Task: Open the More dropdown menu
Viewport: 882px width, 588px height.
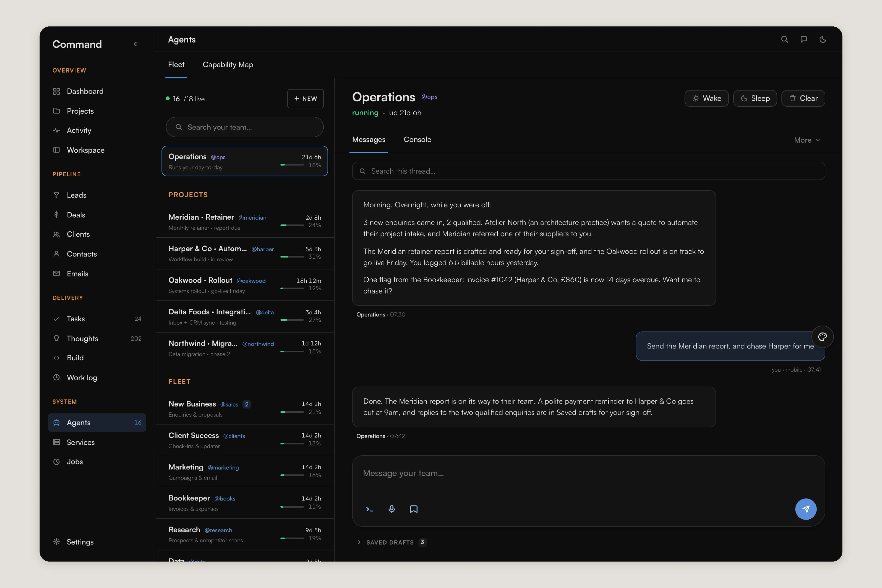Action: click(x=807, y=140)
